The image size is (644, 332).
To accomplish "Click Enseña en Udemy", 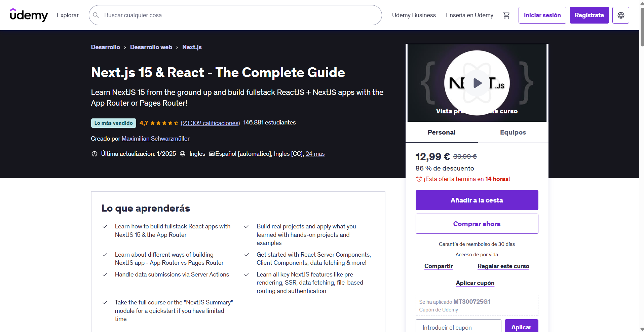I will (x=469, y=15).
